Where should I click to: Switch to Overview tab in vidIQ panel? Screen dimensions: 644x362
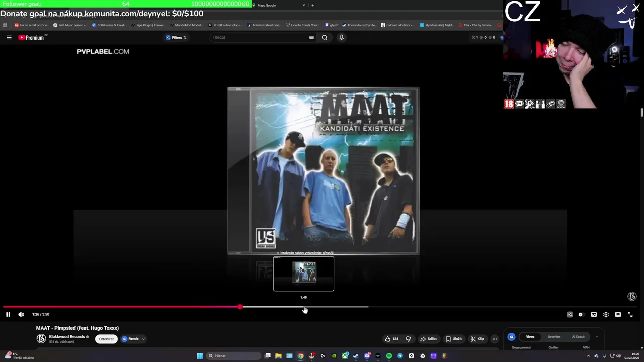[554, 337]
